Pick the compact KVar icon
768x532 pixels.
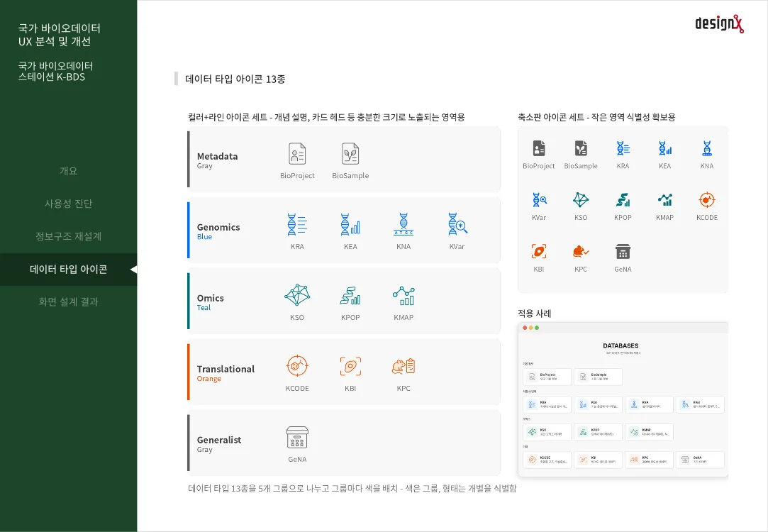click(539, 199)
